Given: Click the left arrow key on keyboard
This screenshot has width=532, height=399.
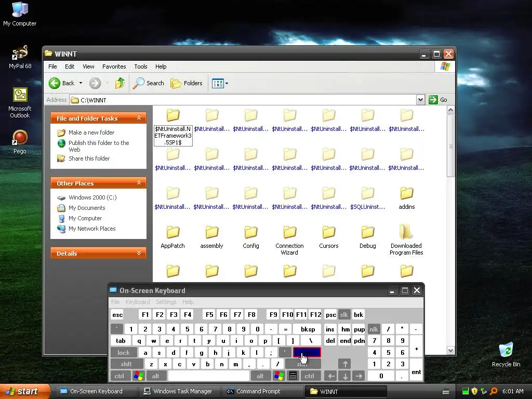Looking at the screenshot, I should click(x=331, y=376).
